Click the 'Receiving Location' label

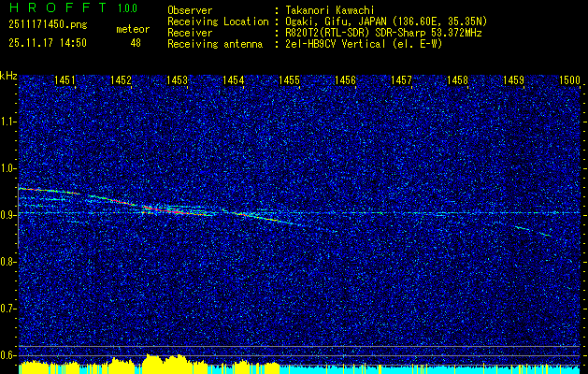click(218, 22)
